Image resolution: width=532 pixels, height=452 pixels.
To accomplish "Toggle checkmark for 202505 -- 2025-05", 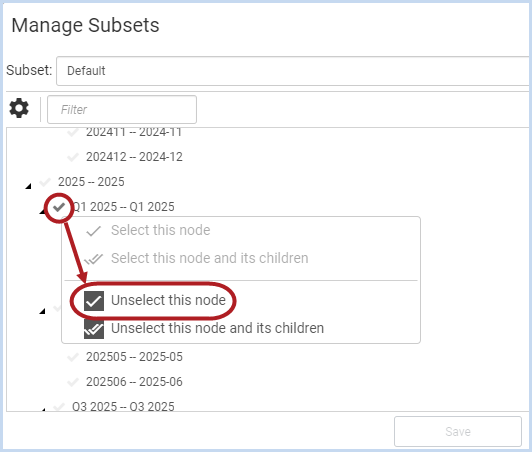I will point(73,357).
